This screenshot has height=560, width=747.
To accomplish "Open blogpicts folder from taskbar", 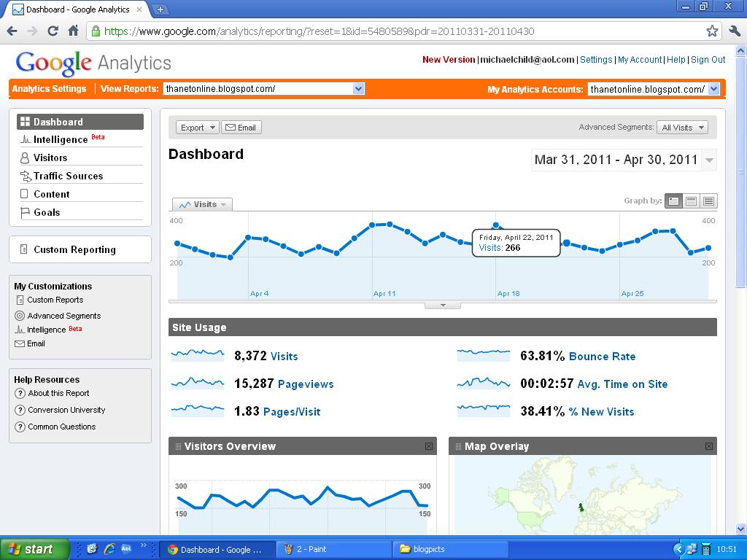I will click(x=450, y=549).
